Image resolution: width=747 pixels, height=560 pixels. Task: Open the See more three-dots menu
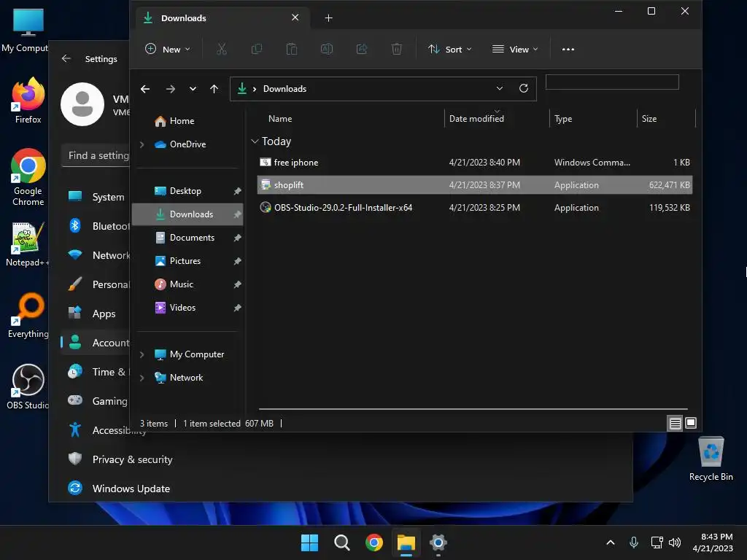pos(568,49)
